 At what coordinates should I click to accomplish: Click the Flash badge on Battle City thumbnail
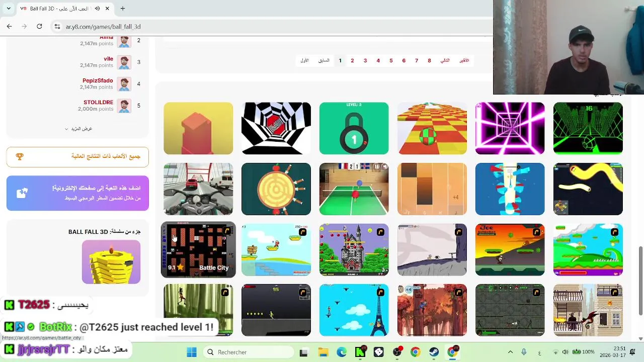click(x=227, y=231)
